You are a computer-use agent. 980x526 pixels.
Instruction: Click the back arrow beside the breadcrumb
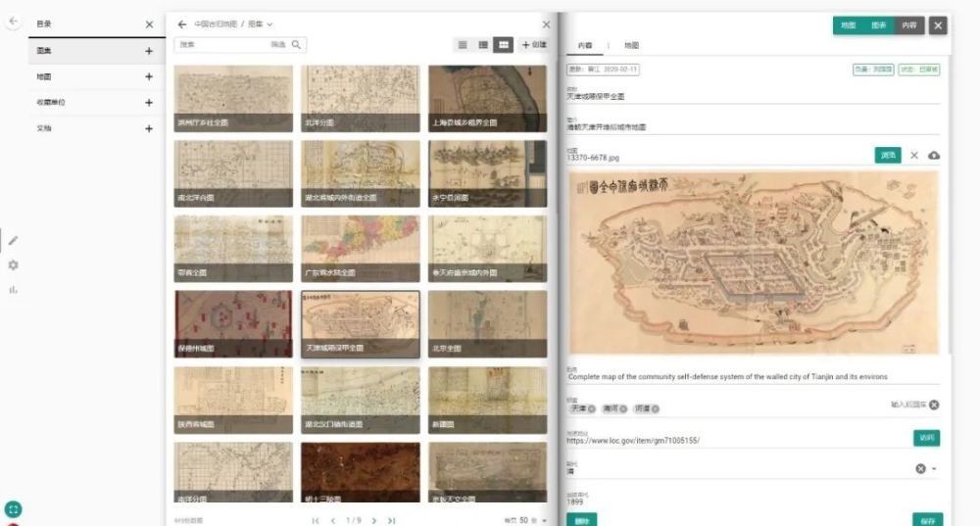coord(182,24)
